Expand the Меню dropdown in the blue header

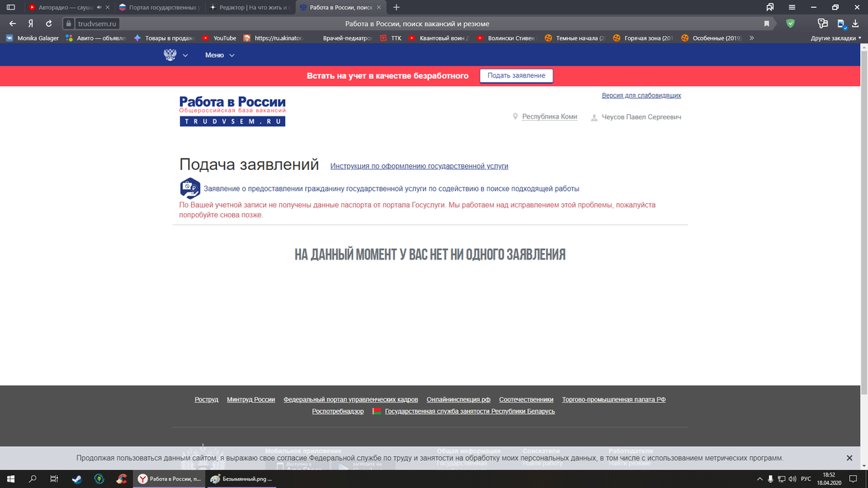click(219, 55)
